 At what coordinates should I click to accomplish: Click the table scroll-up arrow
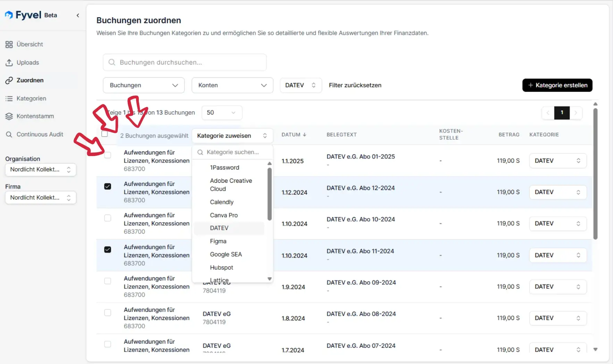pyautogui.click(x=595, y=104)
